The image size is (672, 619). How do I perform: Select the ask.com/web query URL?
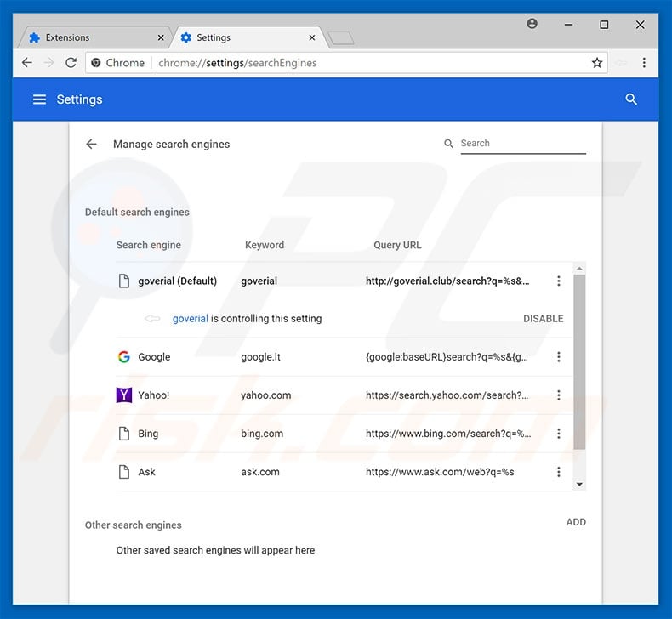tap(440, 472)
